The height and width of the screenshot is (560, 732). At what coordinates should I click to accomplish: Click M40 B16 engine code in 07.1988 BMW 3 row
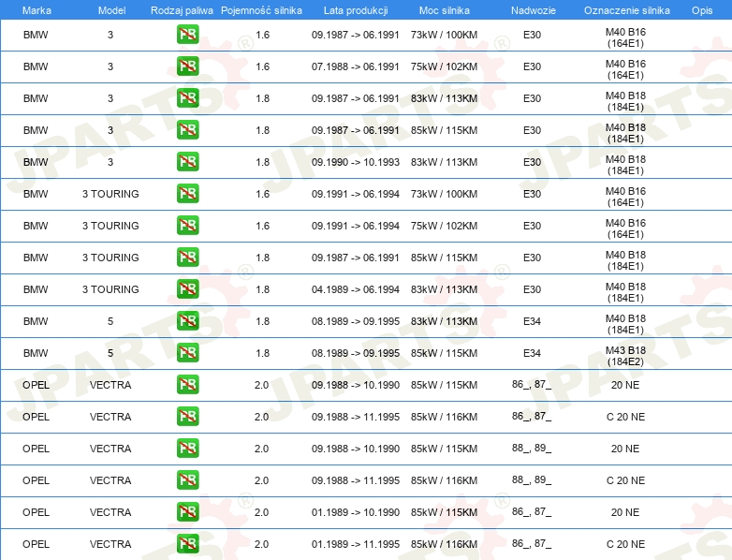coord(625,69)
